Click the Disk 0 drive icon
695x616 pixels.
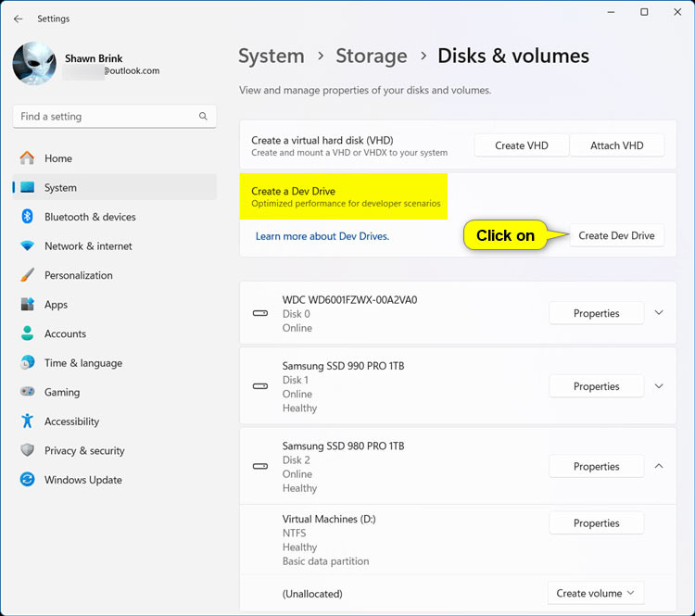coord(260,313)
